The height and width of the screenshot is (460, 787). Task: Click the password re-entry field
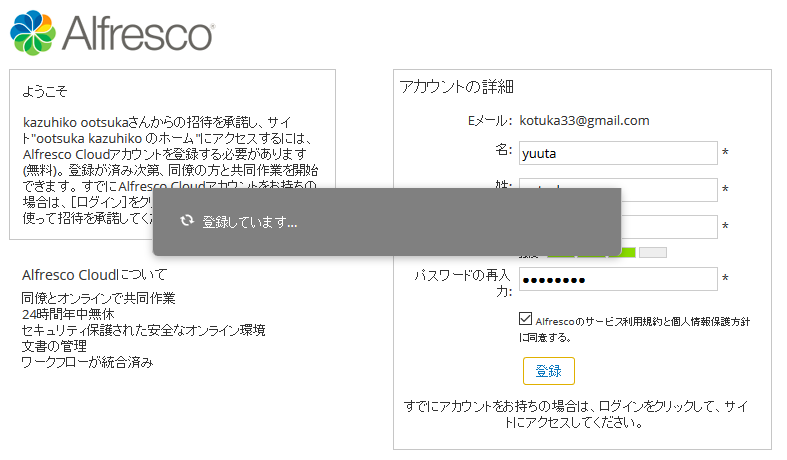pyautogui.click(x=618, y=279)
